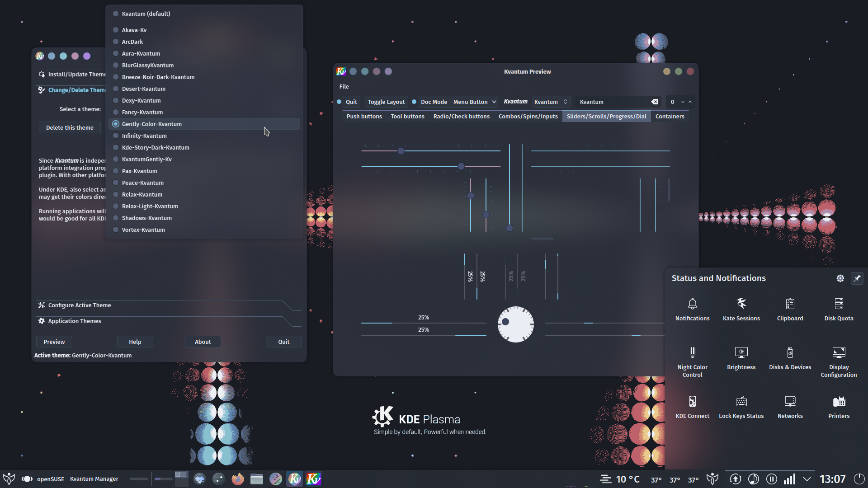
Task: Open the Lock Keys Status item
Action: [x=741, y=407]
